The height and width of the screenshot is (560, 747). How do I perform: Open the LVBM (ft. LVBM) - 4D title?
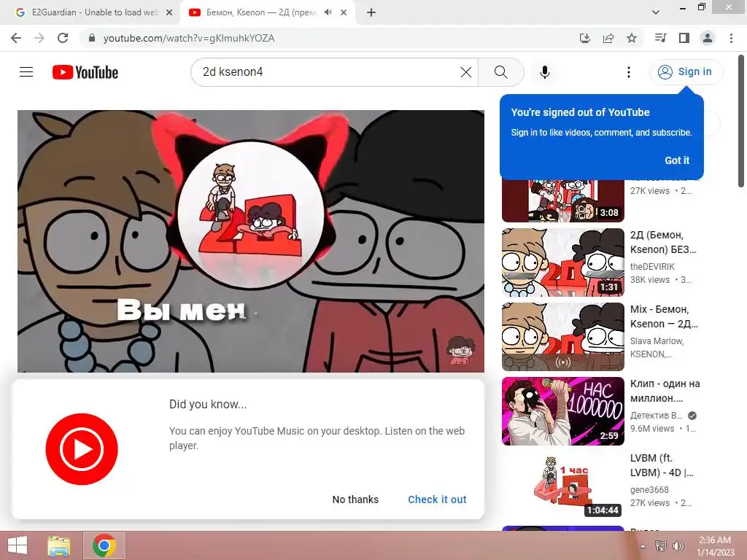coord(662,465)
